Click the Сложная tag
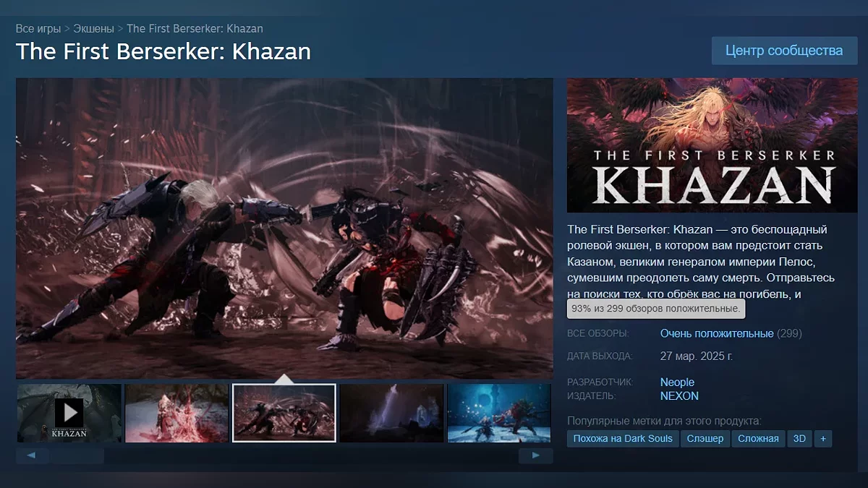The width and height of the screenshot is (868, 488). 759,439
